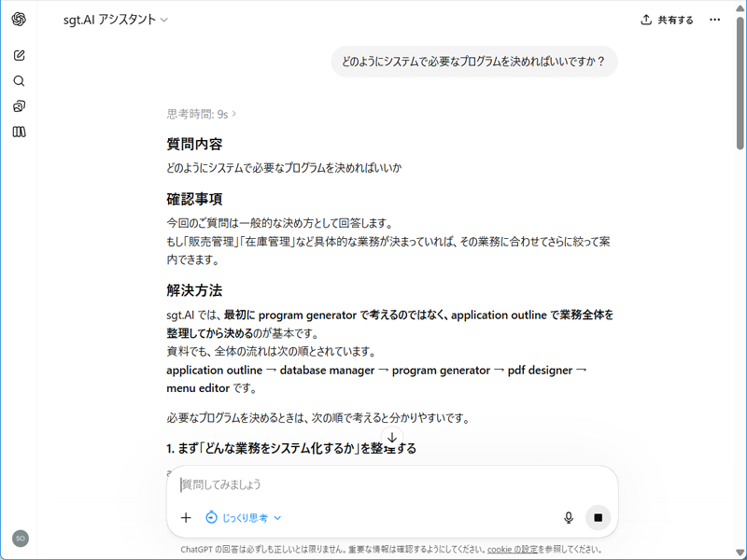Image resolution: width=747 pixels, height=560 pixels.
Task: Open the three-dots more options menu
Action: tap(714, 20)
